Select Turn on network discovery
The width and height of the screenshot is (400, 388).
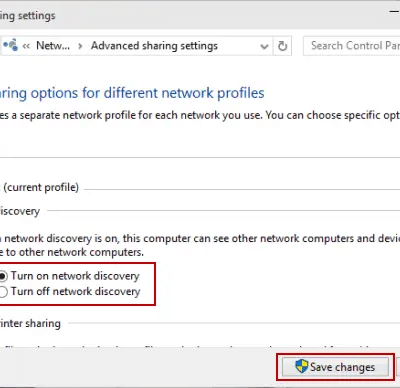(x=3, y=276)
